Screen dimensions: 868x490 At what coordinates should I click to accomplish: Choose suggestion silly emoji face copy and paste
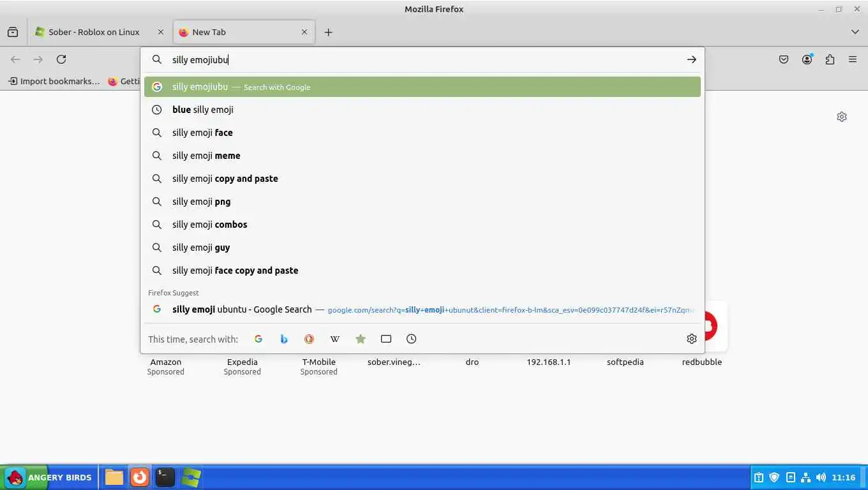click(423, 271)
